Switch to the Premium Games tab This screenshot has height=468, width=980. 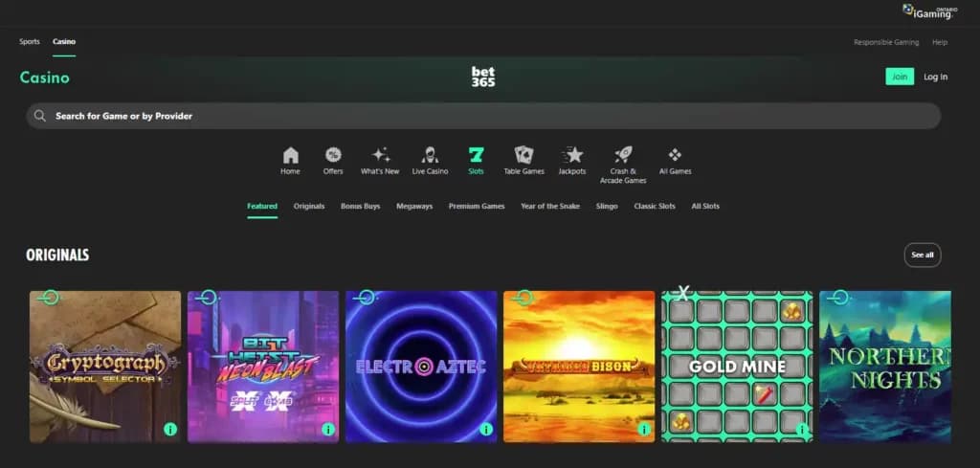click(477, 206)
